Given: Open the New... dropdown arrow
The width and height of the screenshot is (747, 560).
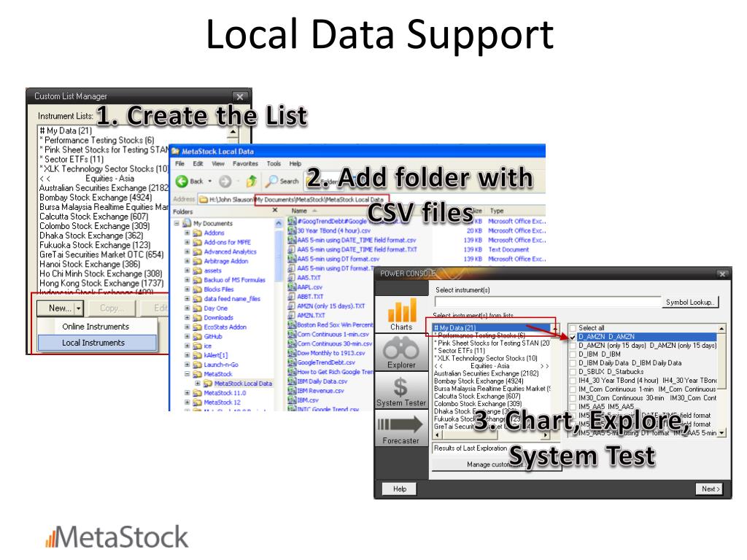Looking at the screenshot, I should (x=79, y=308).
